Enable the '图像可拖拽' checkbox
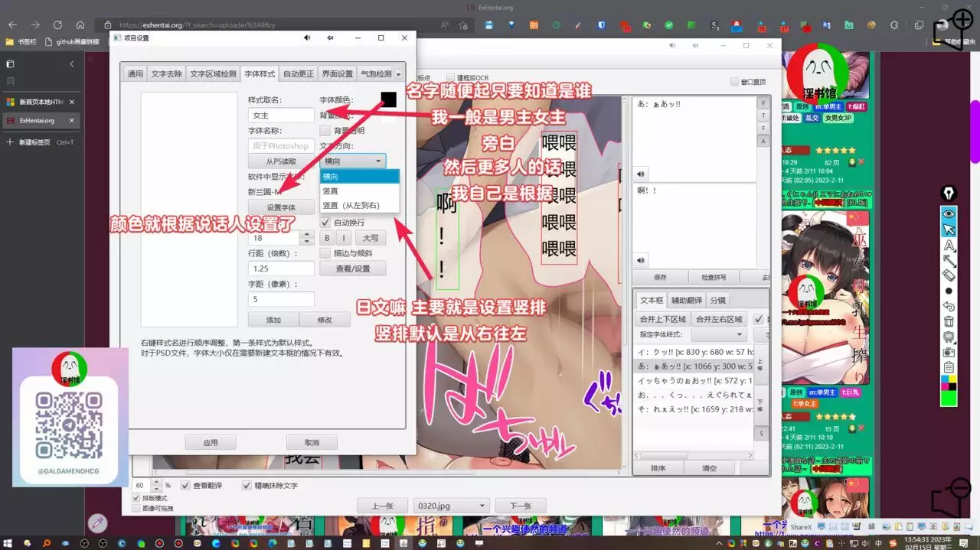980x550 pixels. coord(136,508)
